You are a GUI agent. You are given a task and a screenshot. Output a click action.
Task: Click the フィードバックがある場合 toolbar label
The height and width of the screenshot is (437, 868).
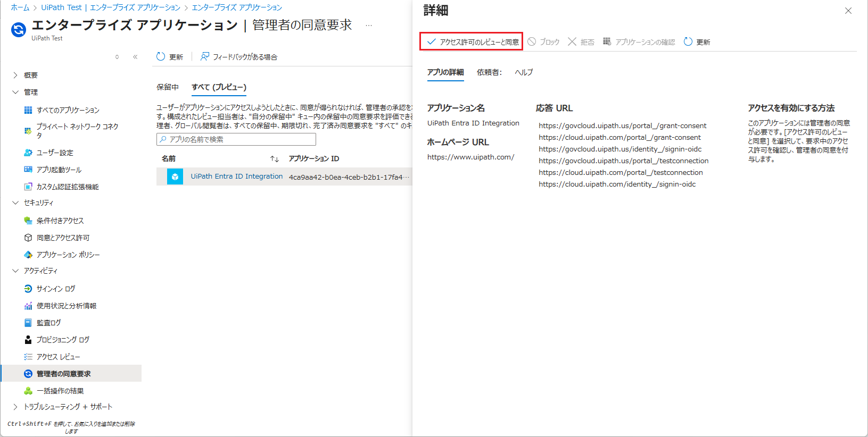[245, 57]
